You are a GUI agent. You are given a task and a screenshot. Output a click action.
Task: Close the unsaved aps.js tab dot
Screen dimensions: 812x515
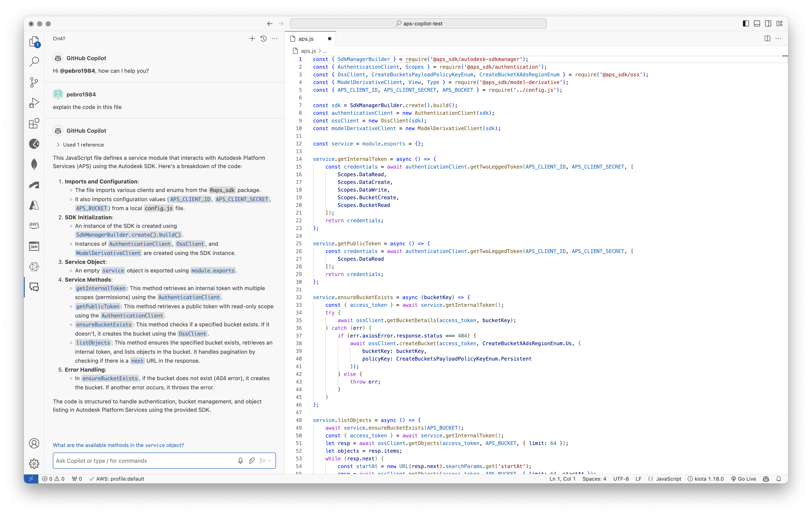[329, 39]
